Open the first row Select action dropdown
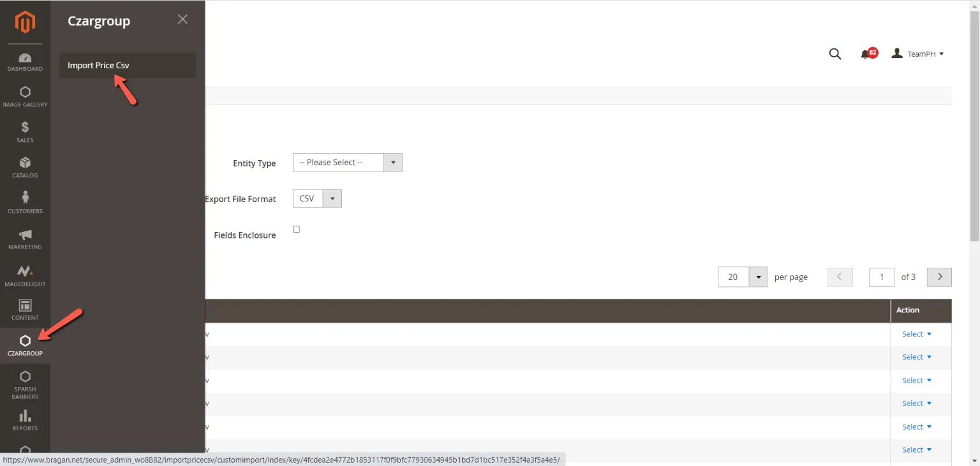Screen dimensions: 980x466 (x=917, y=334)
